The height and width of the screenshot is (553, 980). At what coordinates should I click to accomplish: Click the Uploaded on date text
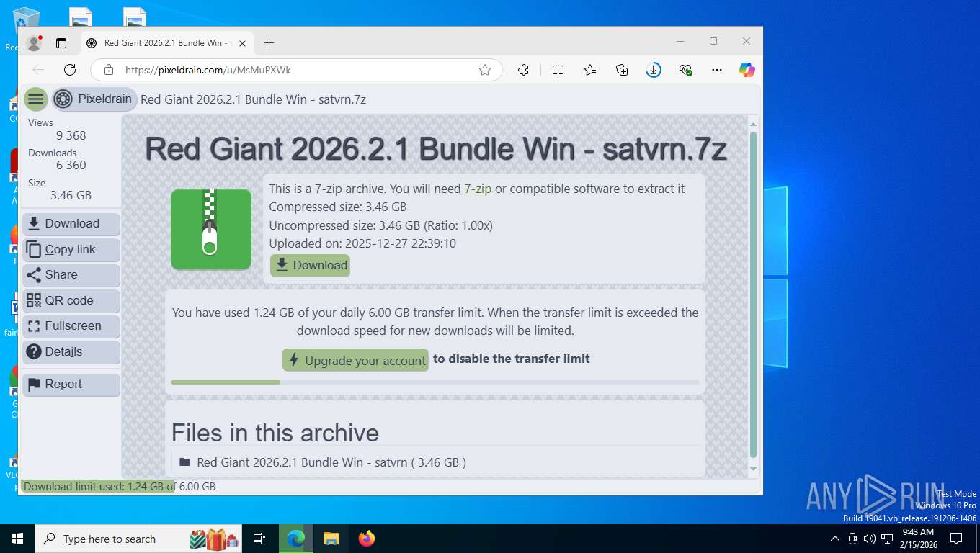(x=362, y=243)
